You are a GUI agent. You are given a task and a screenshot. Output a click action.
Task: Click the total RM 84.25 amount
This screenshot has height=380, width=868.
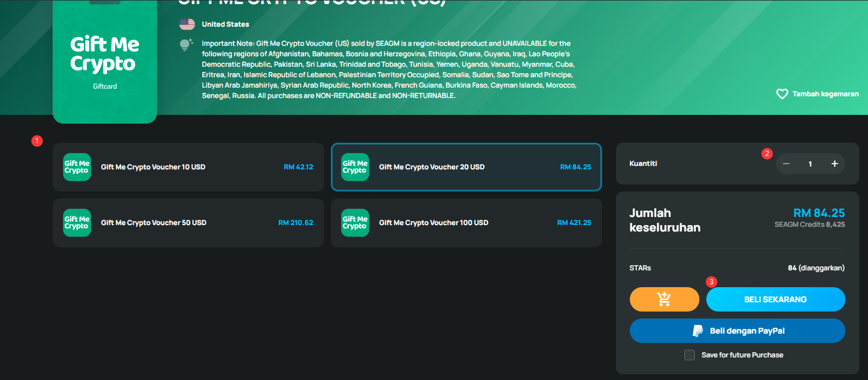coord(819,213)
